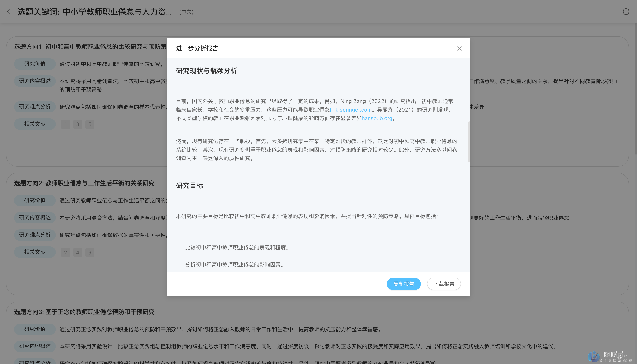The height and width of the screenshot is (364, 637).
Task: Click the back arrow beside the topic title
Action: pyautogui.click(x=9, y=12)
